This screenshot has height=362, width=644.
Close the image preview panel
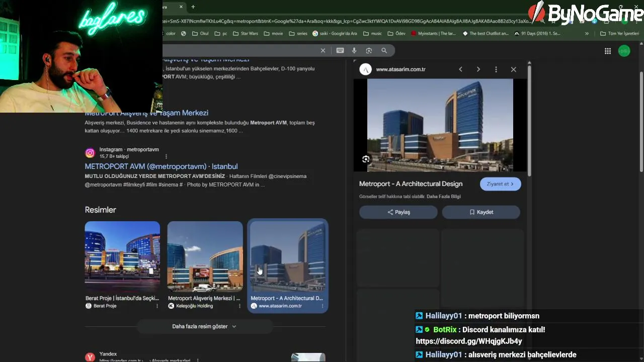[514, 69]
